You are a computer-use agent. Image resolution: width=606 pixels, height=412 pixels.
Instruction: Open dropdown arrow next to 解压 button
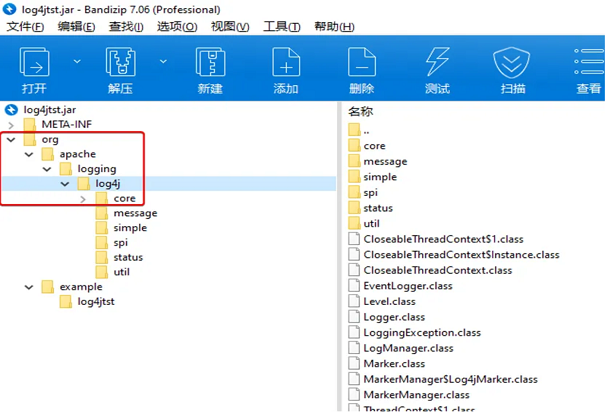tap(164, 60)
